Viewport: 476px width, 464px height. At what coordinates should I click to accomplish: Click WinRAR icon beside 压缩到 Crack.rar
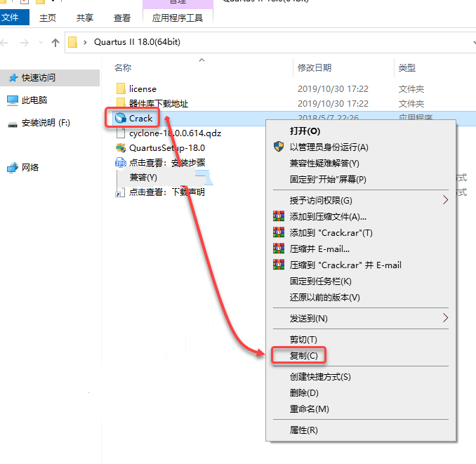tap(279, 264)
